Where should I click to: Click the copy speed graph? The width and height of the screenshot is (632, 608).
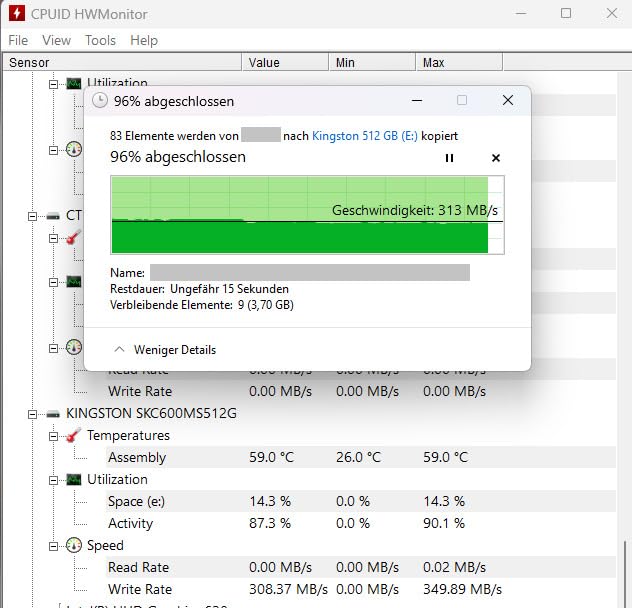[x=308, y=215]
